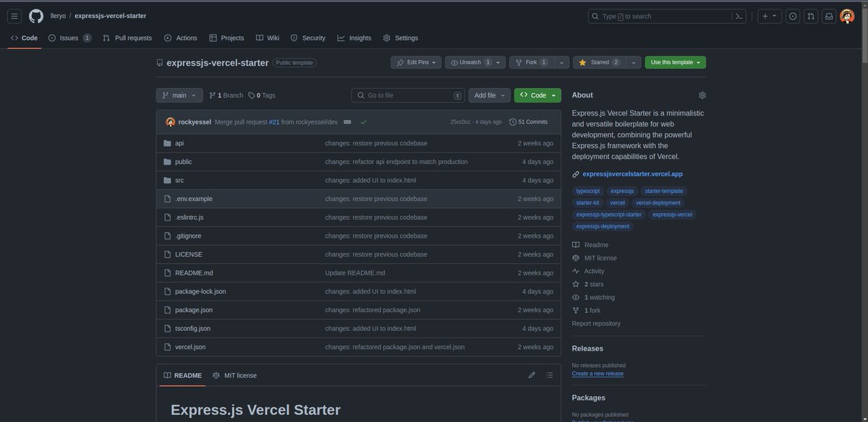The width and height of the screenshot is (868, 422).
Task: Open the hamburger navigation menu
Action: point(14,16)
